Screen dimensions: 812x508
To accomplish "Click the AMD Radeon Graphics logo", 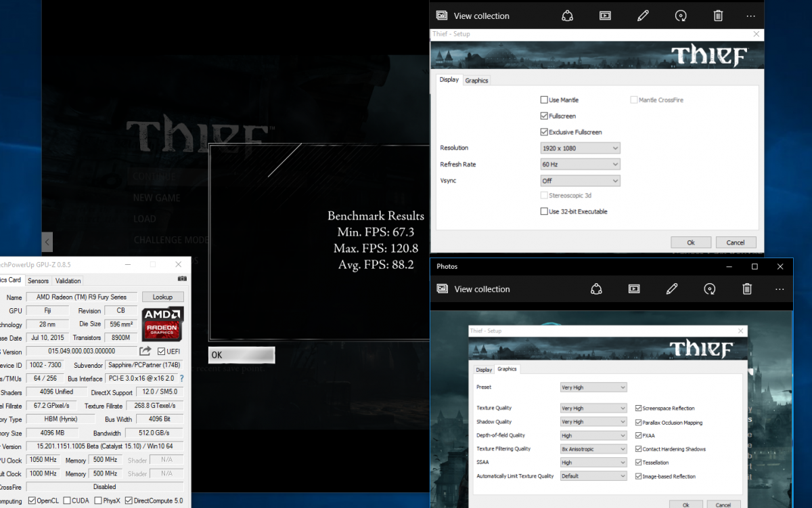I will [162, 323].
